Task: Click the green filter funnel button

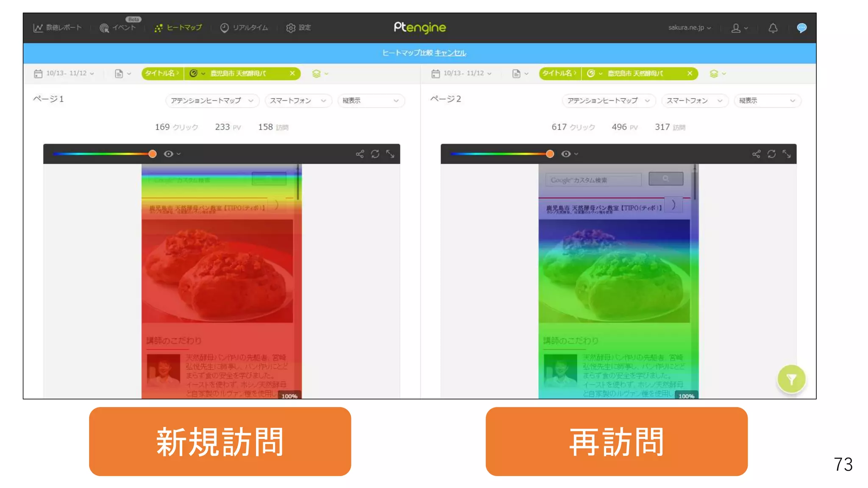Action: 791,379
